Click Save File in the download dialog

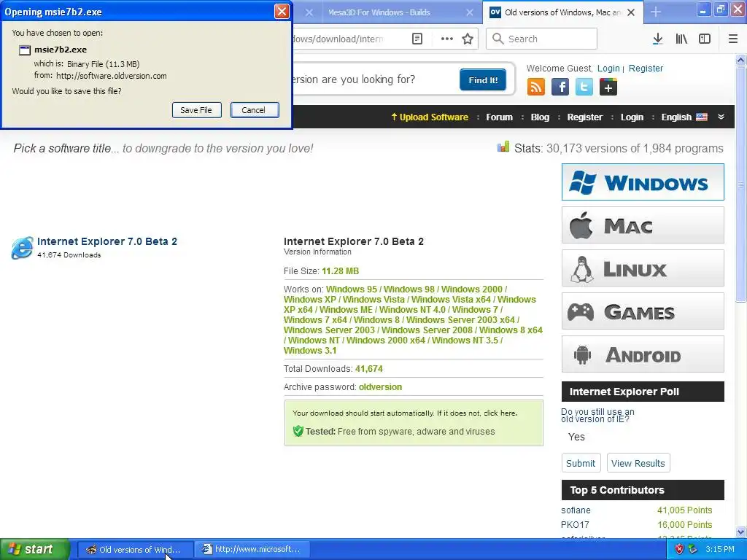coord(196,110)
